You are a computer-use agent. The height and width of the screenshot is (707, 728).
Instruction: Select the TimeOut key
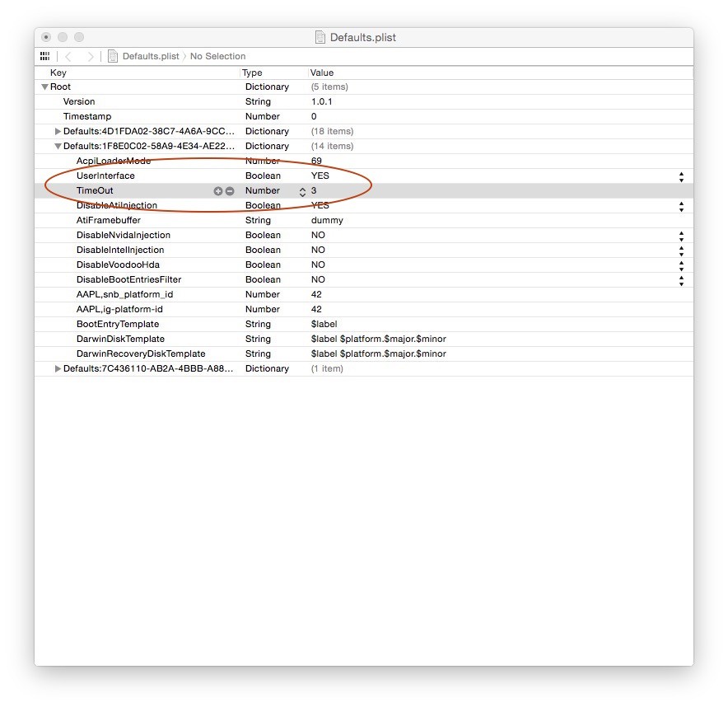(95, 191)
